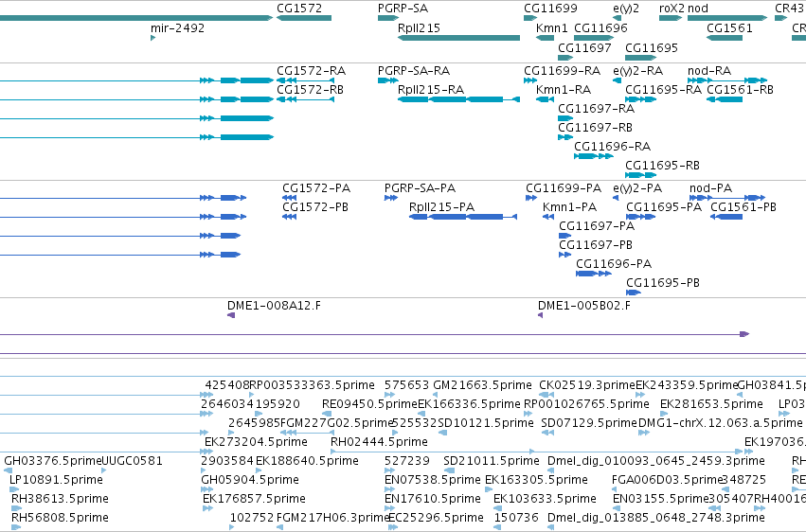The width and height of the screenshot is (806, 532).
Task: Select the RpII215-PA protein label
Action: [441, 207]
